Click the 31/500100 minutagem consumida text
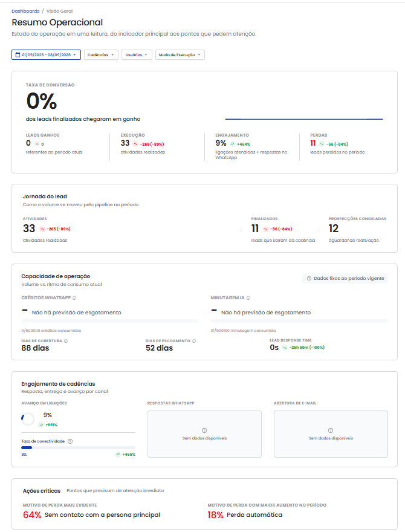Viewport: 405px width, 532px height. pyautogui.click(x=243, y=331)
